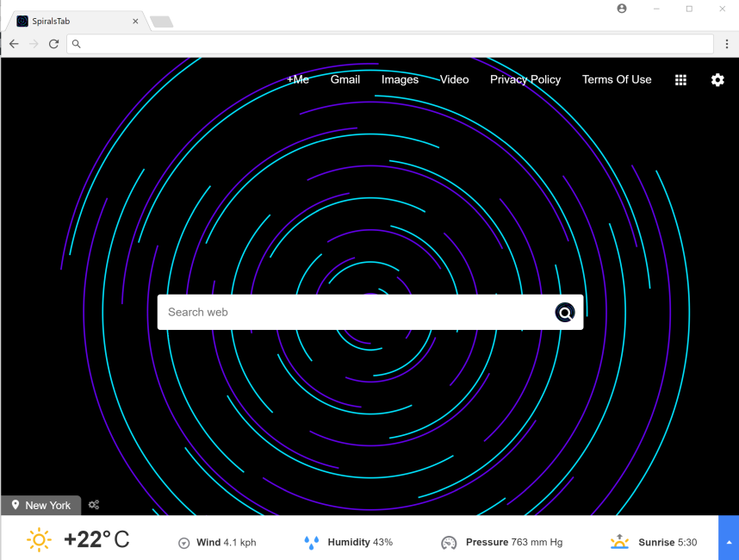Viewport: 739px width, 560px height.
Task: Click the sun weather icon
Action: tap(39, 539)
